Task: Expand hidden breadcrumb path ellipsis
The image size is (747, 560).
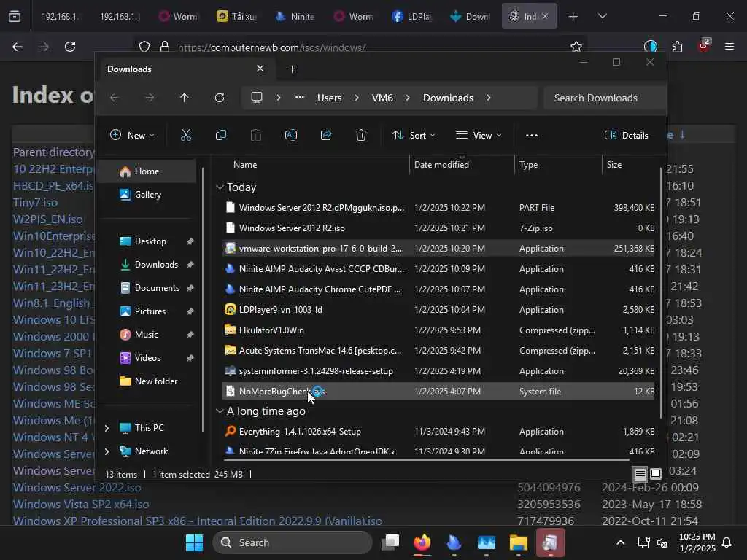Action: pos(300,97)
